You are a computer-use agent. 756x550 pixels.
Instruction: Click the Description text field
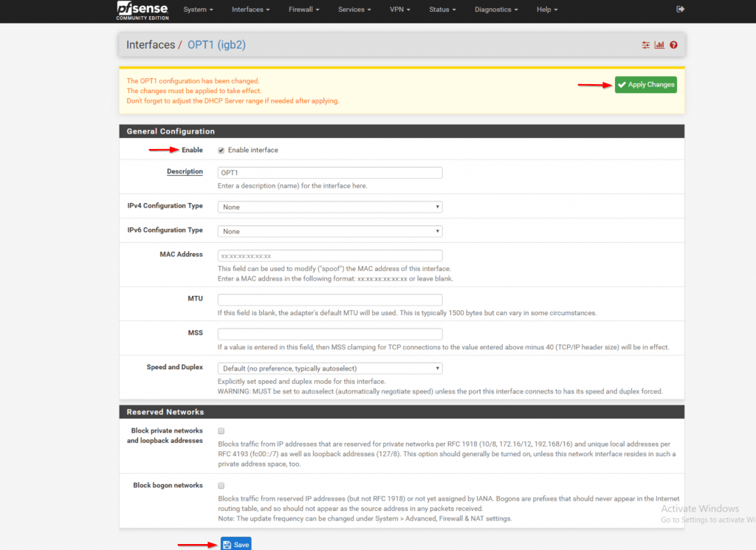[x=330, y=172]
